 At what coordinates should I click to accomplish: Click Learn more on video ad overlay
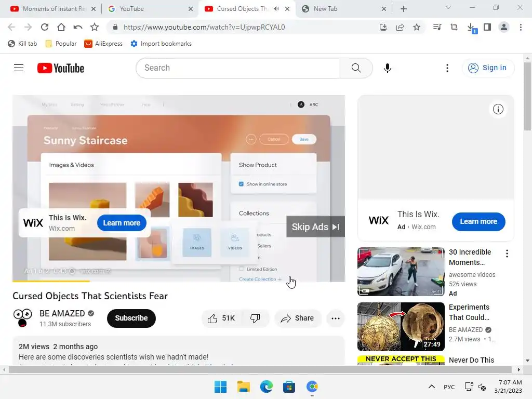tap(122, 223)
